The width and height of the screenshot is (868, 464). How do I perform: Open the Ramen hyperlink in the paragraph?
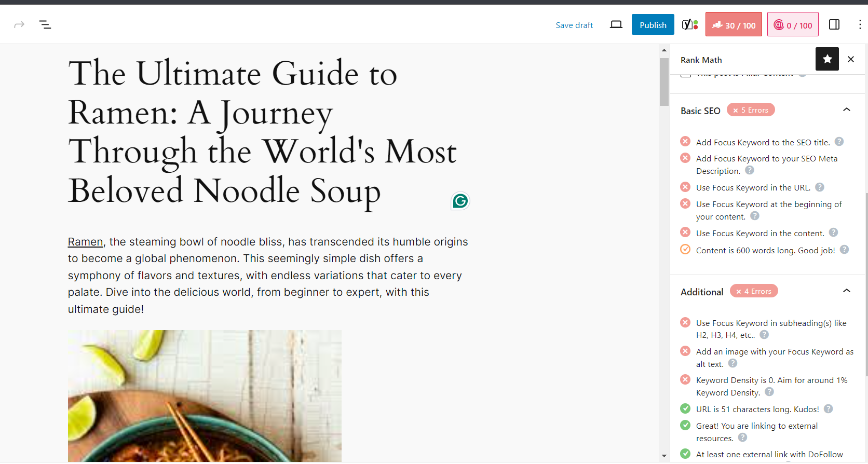(85, 242)
